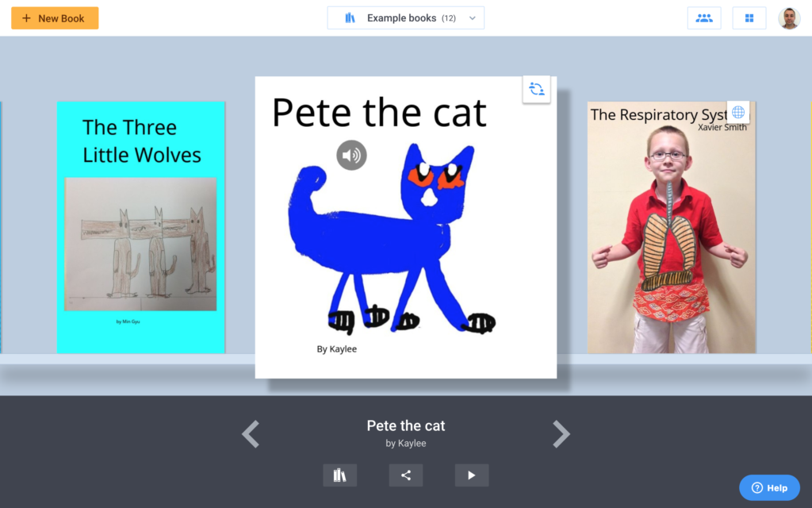The width and height of the screenshot is (812, 508).
Task: Toggle the grid view layout button
Action: pyautogui.click(x=749, y=18)
